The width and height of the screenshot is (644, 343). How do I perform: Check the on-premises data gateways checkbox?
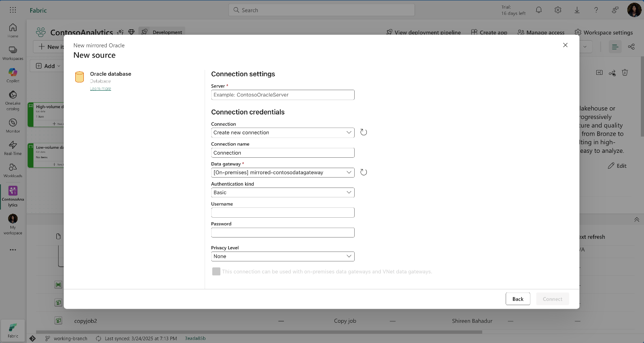point(216,271)
